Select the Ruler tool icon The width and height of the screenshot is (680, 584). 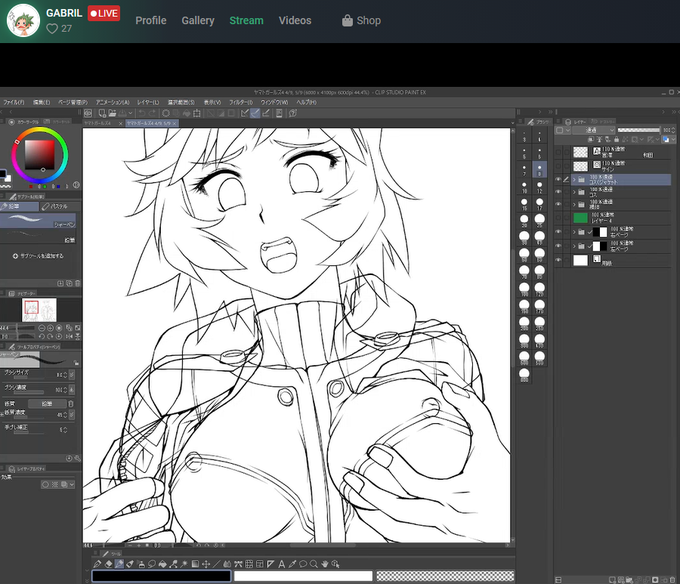click(270, 564)
